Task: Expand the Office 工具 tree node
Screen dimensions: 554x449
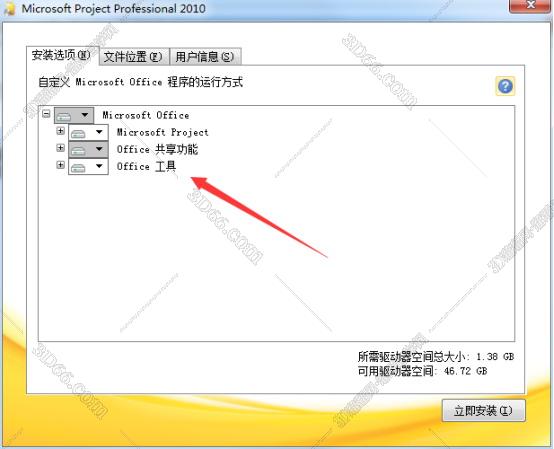Action: [60, 165]
